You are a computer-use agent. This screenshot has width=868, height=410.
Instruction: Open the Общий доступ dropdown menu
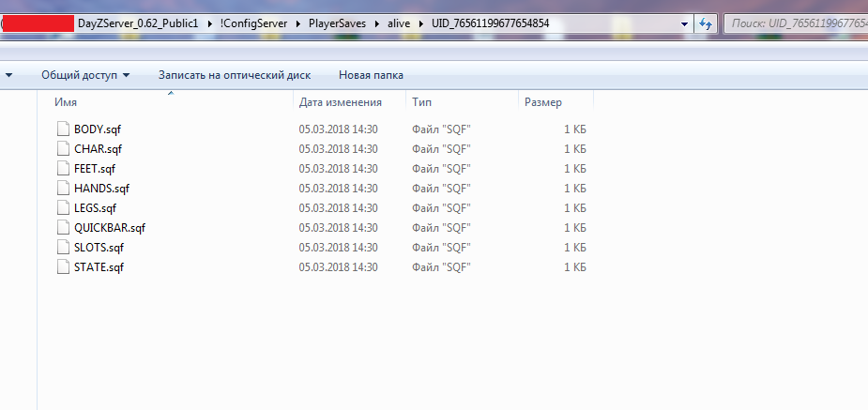click(85, 75)
